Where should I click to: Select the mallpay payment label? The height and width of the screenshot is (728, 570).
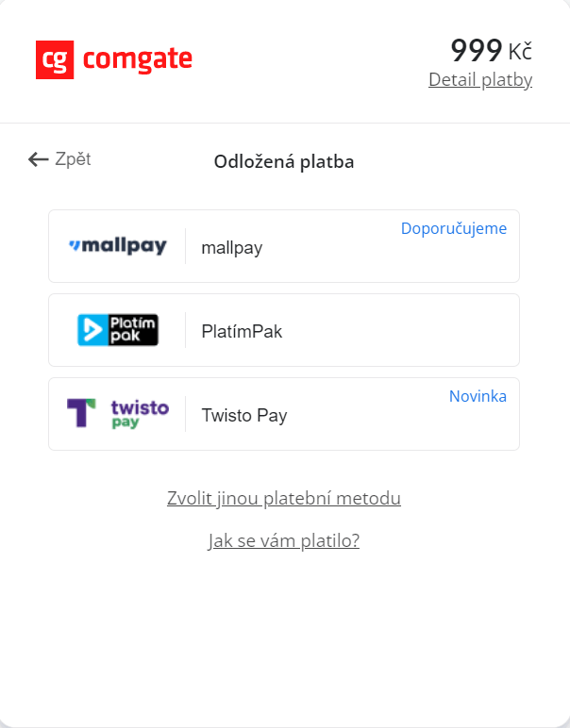tap(231, 248)
